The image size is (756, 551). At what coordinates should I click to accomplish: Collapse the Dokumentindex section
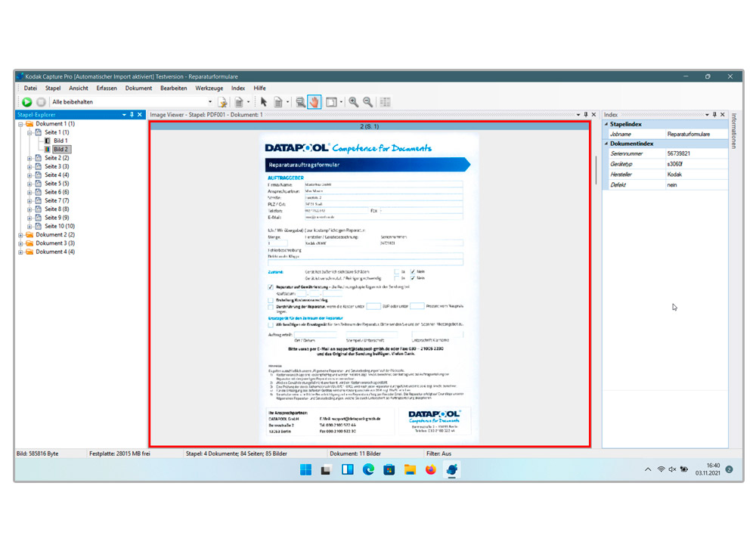click(606, 144)
